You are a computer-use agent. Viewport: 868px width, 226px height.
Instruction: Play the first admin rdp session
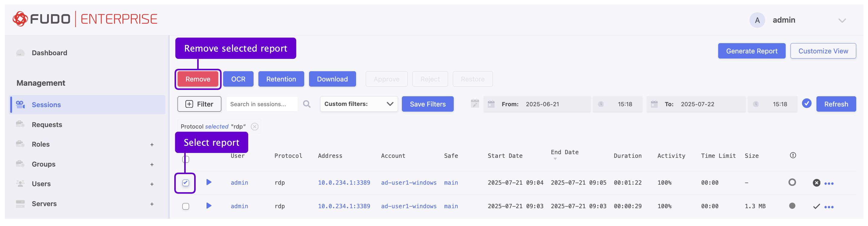coord(209,182)
